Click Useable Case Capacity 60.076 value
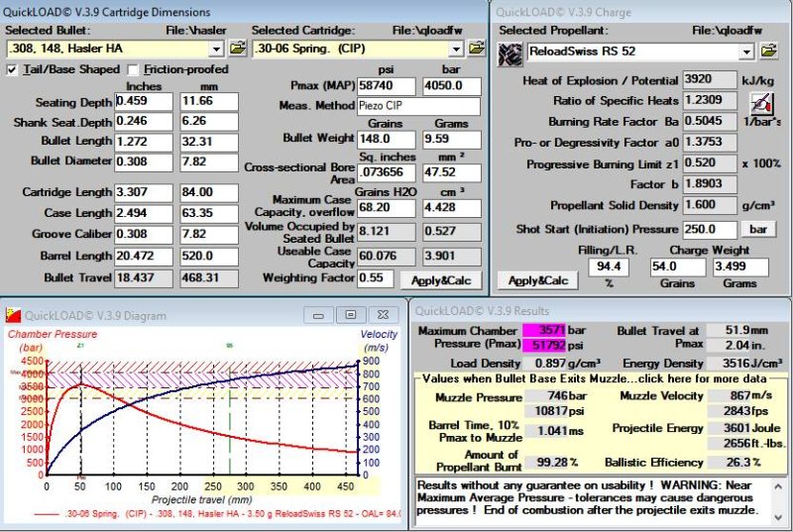 tap(387, 257)
